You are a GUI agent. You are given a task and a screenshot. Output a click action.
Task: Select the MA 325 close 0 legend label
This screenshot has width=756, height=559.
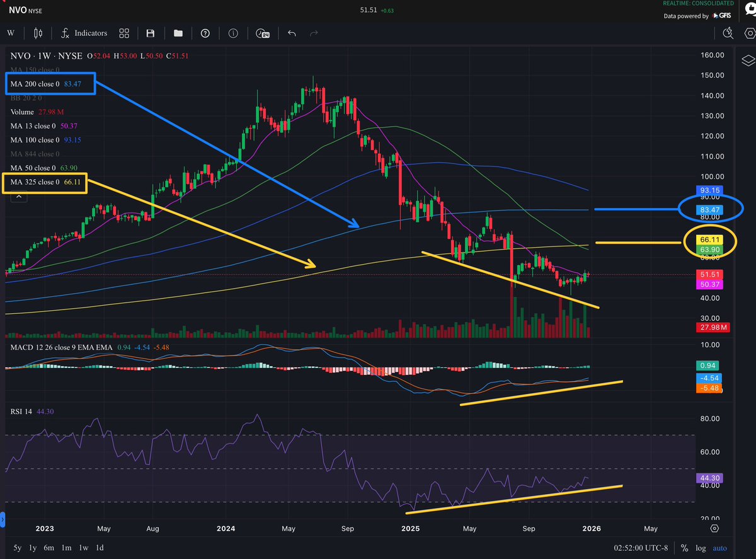(35, 182)
